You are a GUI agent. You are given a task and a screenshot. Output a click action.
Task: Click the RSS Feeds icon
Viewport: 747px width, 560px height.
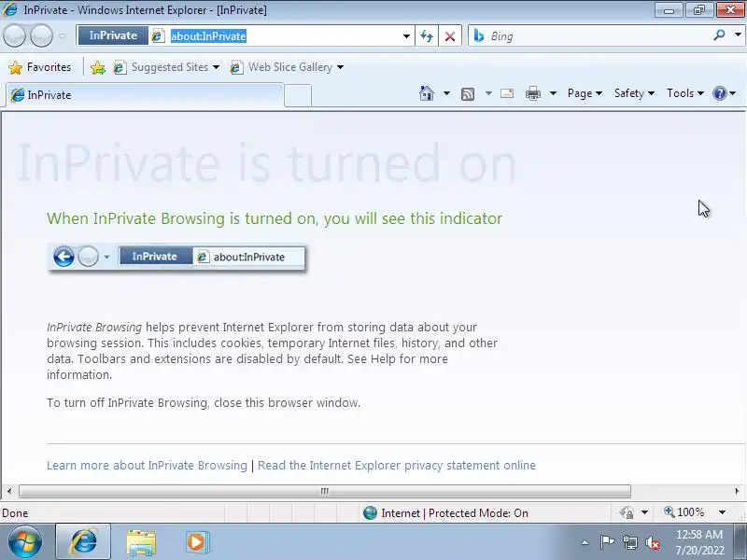468,94
